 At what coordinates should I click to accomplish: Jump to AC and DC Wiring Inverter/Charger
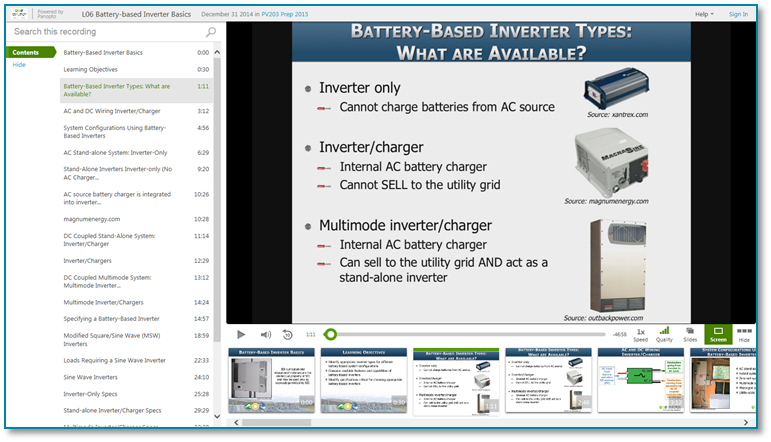point(136,111)
